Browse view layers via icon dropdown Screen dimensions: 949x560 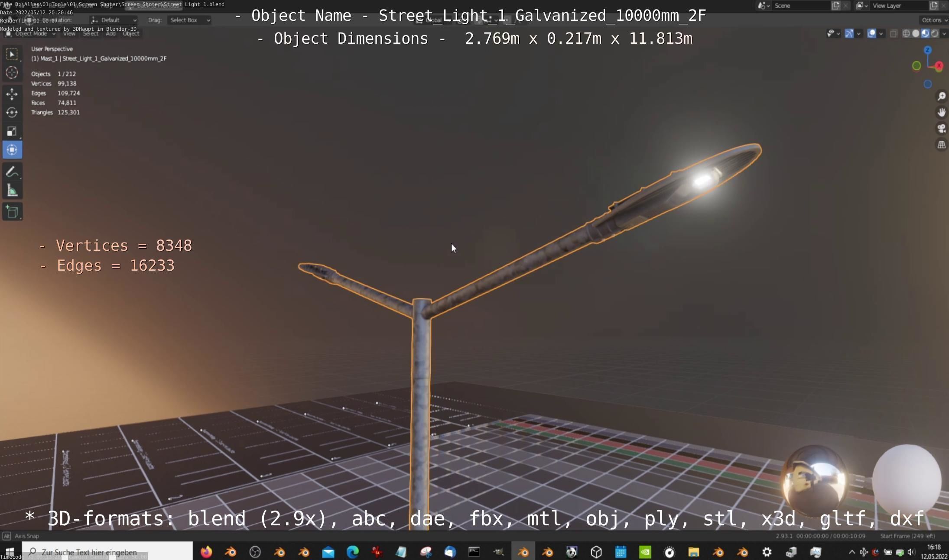point(861,6)
